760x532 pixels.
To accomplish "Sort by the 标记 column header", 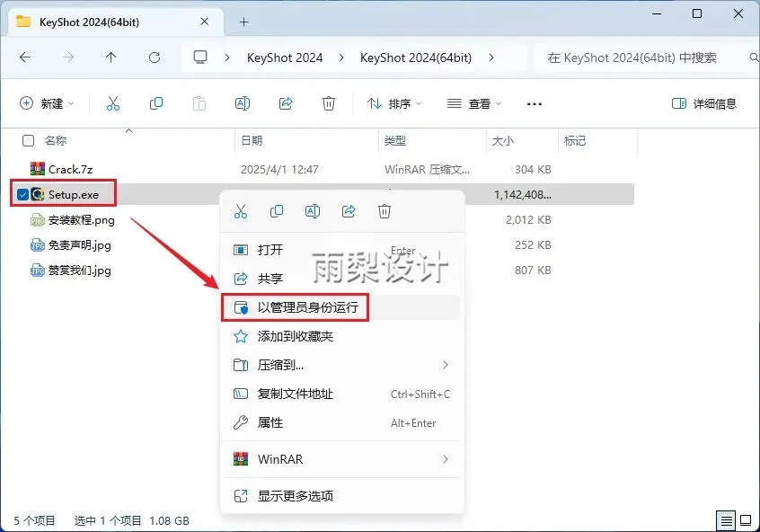I will [x=575, y=140].
